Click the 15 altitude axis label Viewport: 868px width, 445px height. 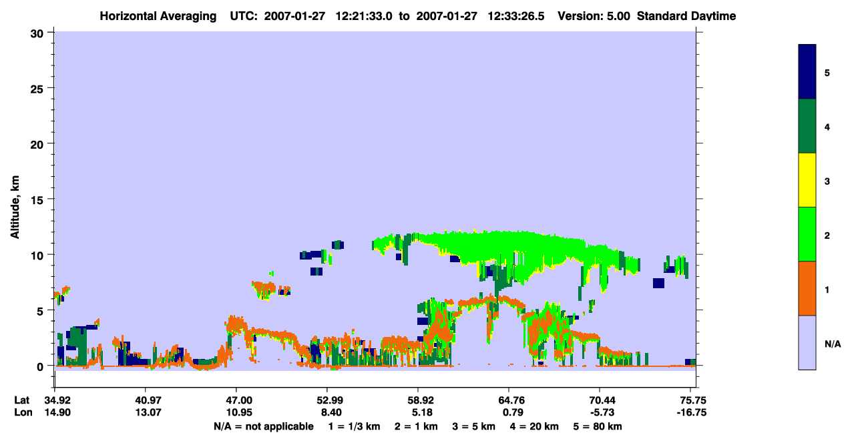click(39, 199)
